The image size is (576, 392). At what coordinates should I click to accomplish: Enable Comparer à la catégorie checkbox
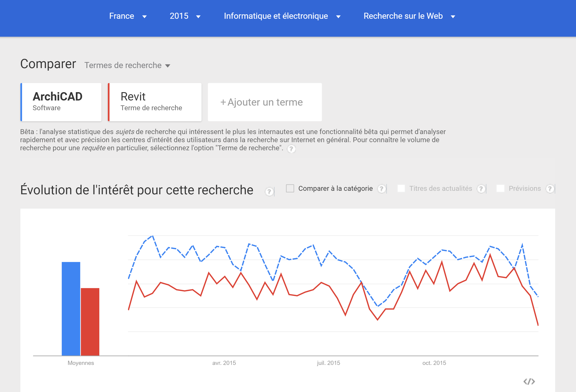pos(290,188)
